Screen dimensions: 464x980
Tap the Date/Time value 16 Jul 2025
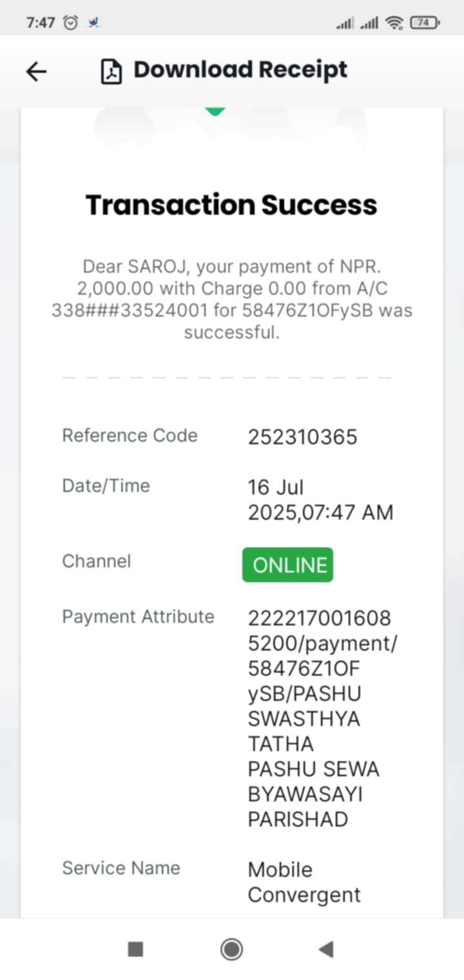point(320,500)
